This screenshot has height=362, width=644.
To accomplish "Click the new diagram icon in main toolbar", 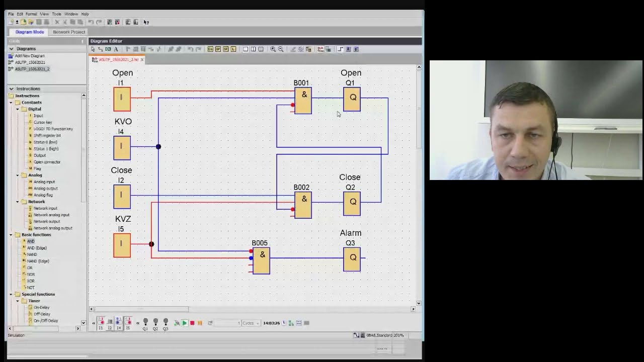I will point(11,22).
